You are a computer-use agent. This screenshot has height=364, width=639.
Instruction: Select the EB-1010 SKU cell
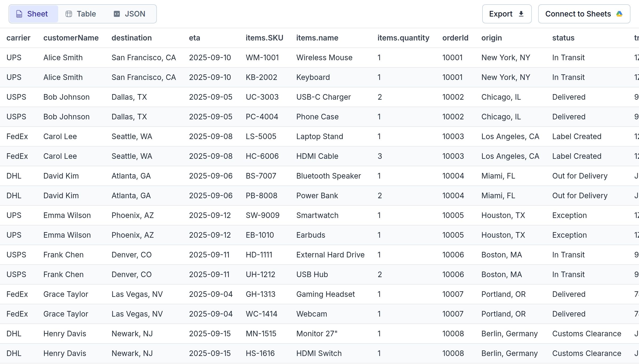pyautogui.click(x=260, y=235)
